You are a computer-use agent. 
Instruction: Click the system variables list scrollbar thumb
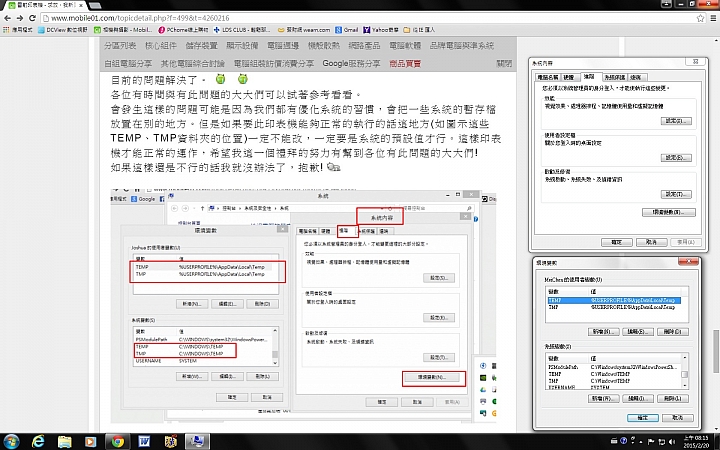coord(685,374)
